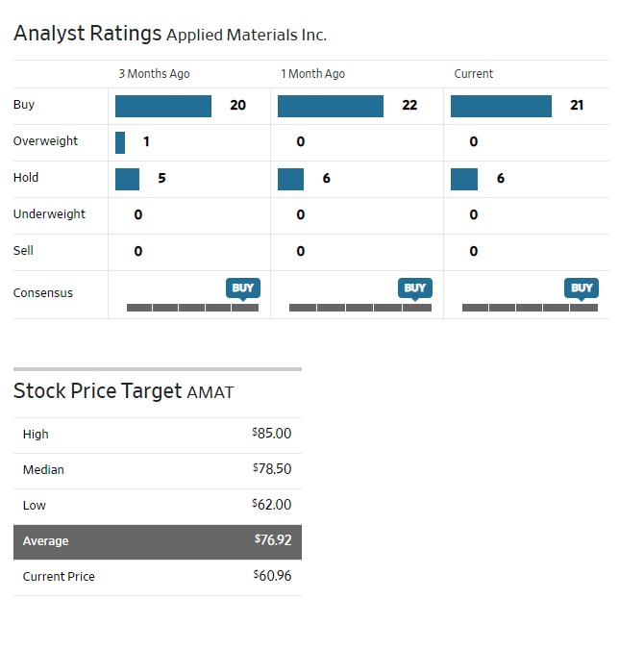Image resolution: width=644 pixels, height=649 pixels.
Task: Click the Applied Materials Inc. title text
Action: 246,36
